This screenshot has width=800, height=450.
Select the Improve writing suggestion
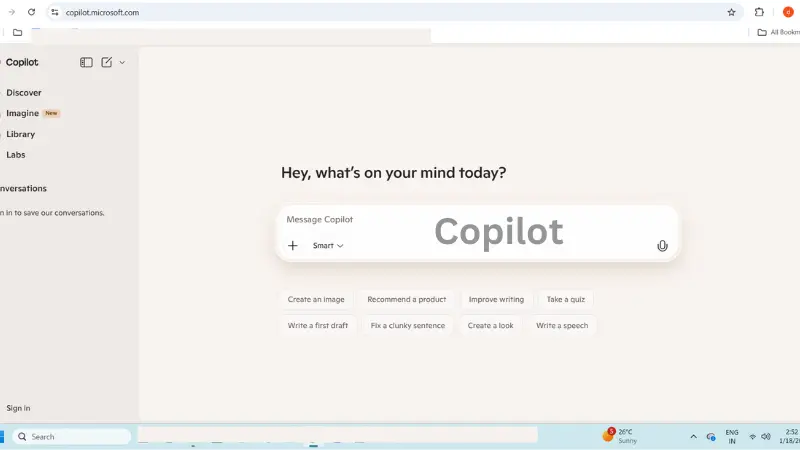[496, 299]
